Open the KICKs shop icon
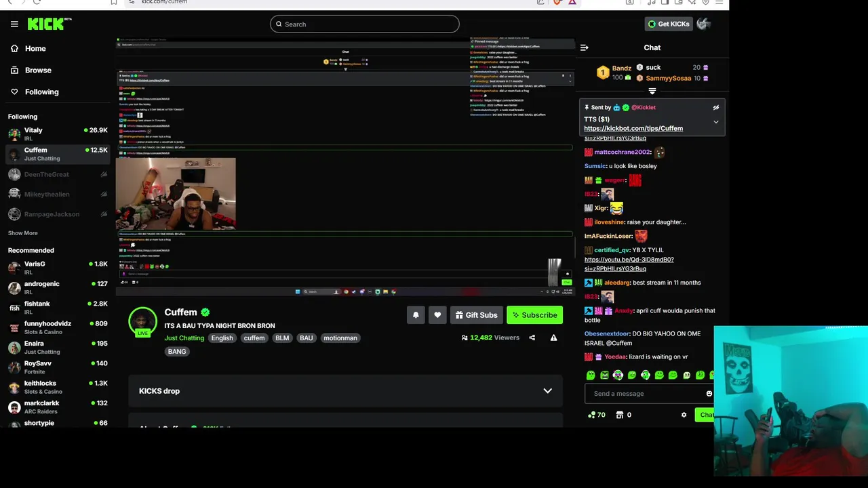The height and width of the screenshot is (488, 868). [x=620, y=415]
